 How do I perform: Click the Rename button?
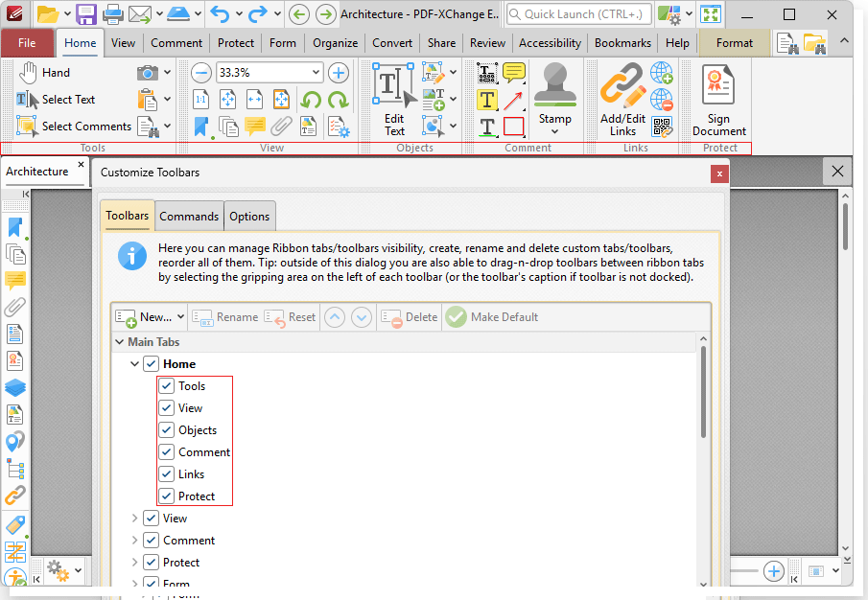pos(225,317)
